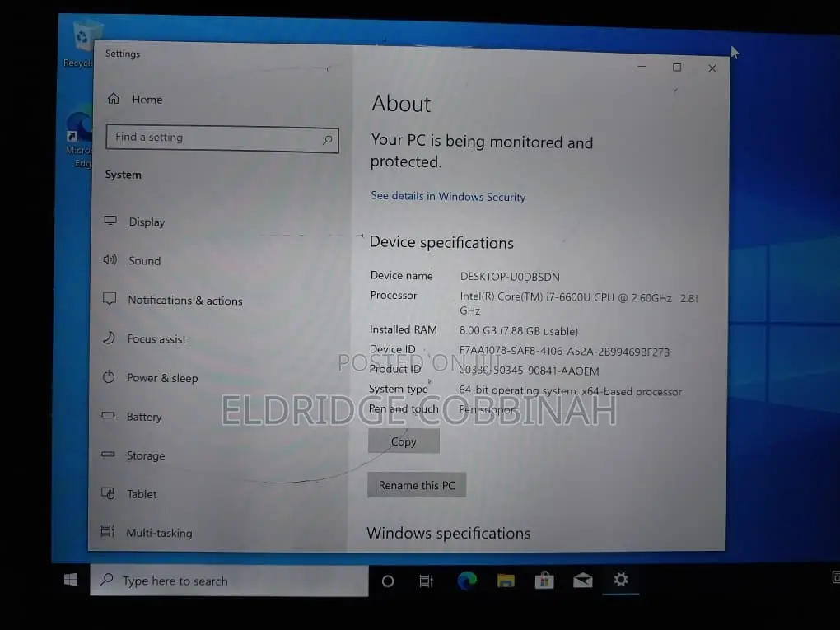Open the Windows Start menu
840x630 pixels.
pyautogui.click(x=71, y=580)
